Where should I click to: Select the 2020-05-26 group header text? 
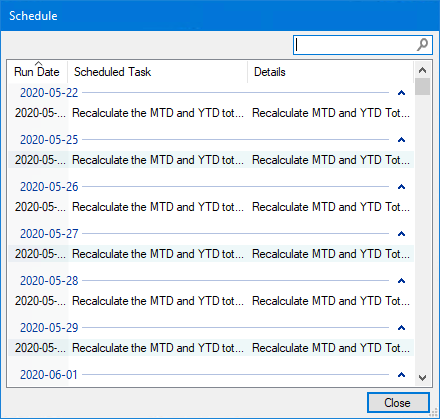pos(49,187)
